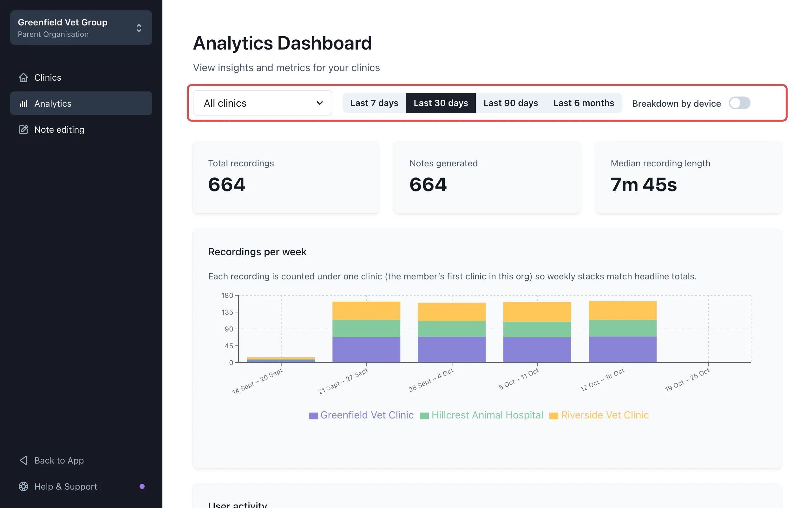
Task: Open the Analytics section in the sidebar
Action: (81, 104)
